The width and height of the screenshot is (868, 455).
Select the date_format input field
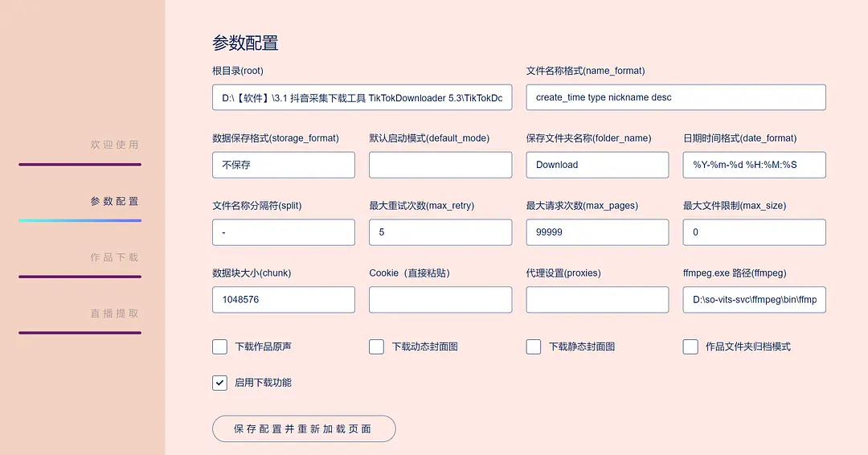[x=755, y=165]
